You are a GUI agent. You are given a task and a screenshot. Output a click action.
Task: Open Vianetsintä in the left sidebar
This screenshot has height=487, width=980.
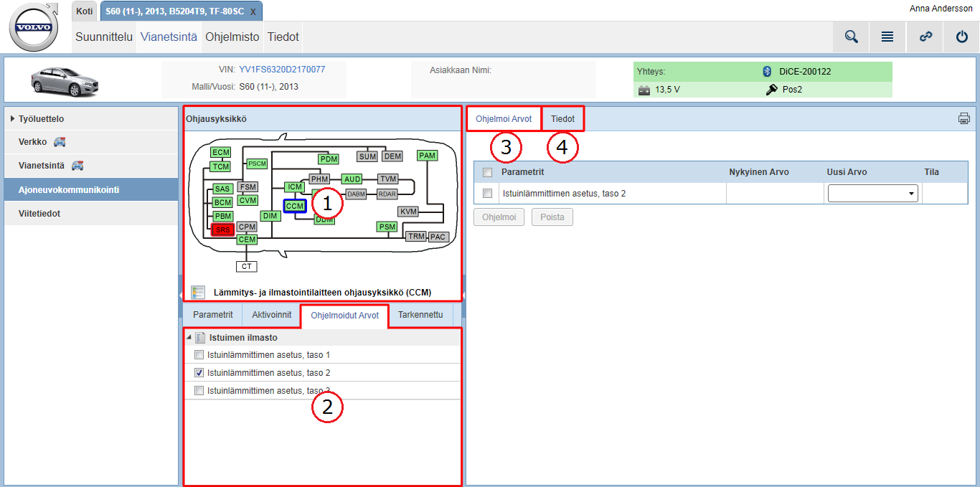point(91,166)
